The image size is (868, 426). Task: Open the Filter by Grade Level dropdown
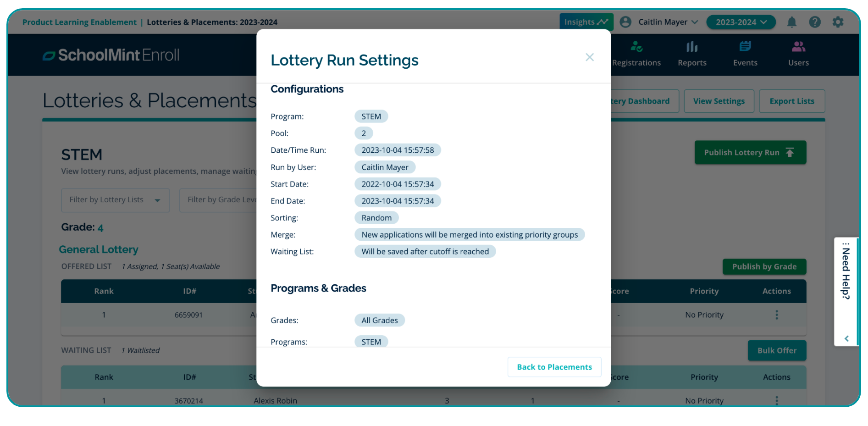pyautogui.click(x=218, y=200)
